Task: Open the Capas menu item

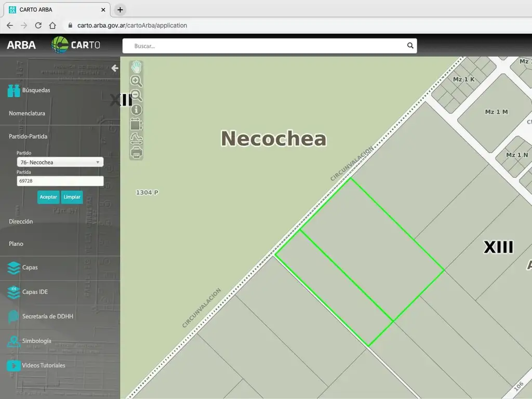Action: tap(30, 268)
